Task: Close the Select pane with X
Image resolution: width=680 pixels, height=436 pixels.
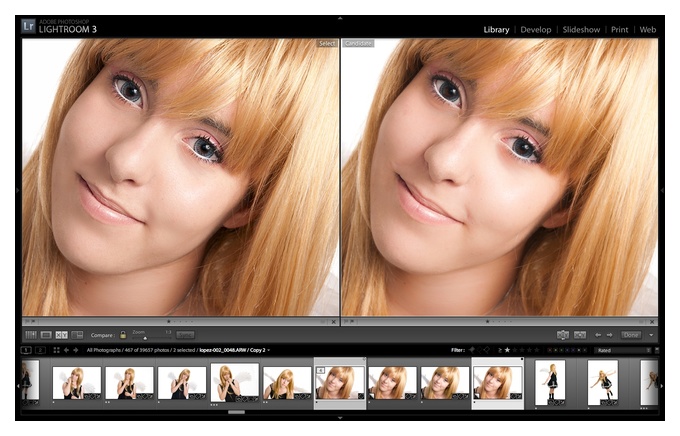Action: pos(333,322)
